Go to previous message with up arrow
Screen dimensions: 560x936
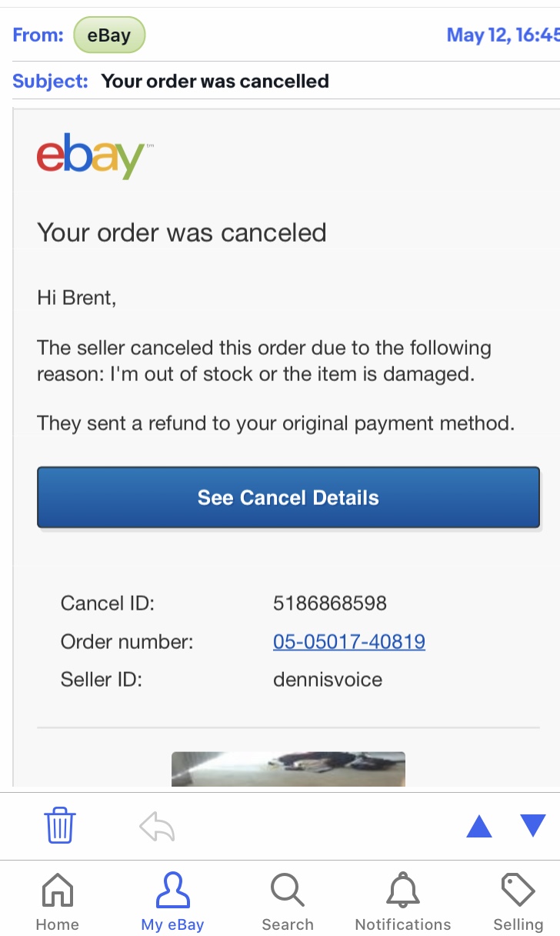click(479, 826)
